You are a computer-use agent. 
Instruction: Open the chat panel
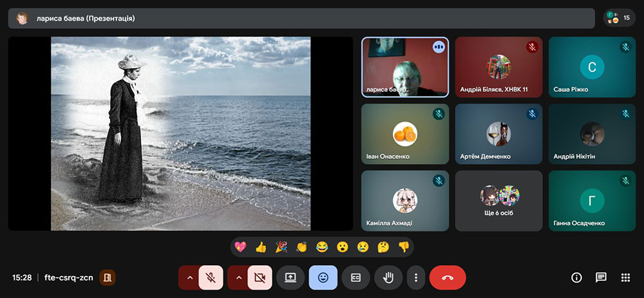coord(601,277)
